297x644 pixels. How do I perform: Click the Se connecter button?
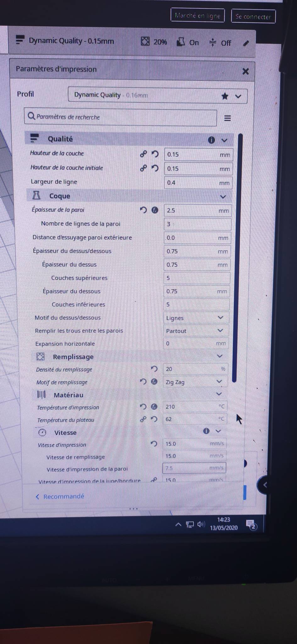(253, 17)
